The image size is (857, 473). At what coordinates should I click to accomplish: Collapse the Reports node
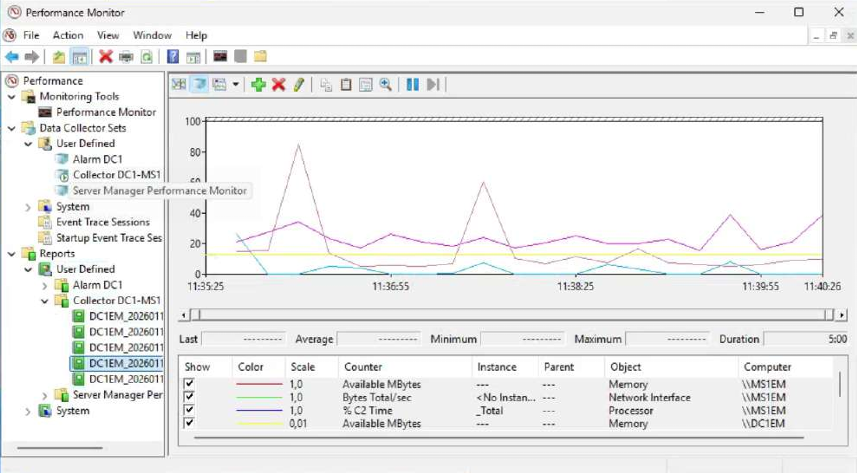click(x=11, y=254)
